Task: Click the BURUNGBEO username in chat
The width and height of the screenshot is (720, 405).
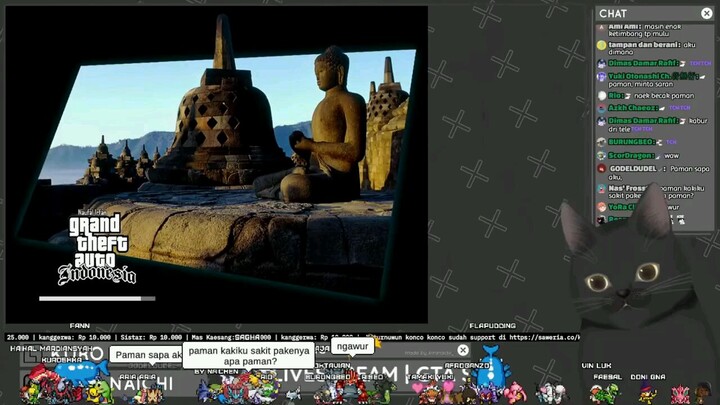Action: [633, 141]
